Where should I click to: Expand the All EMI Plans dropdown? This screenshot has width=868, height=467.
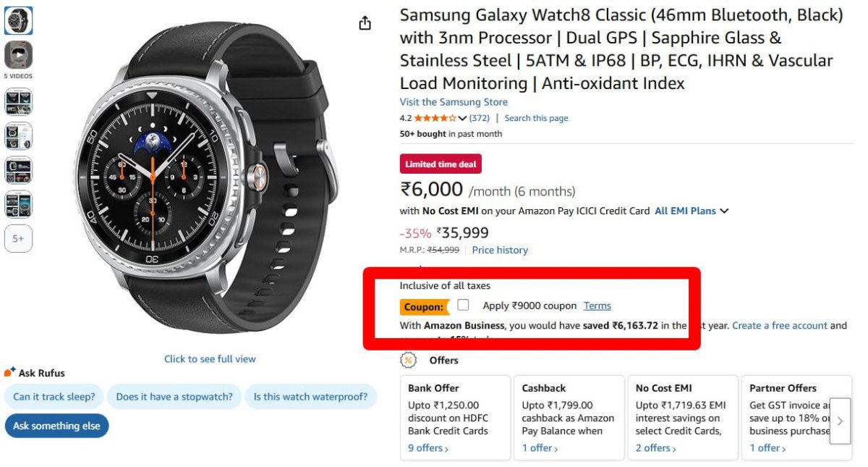(x=692, y=211)
